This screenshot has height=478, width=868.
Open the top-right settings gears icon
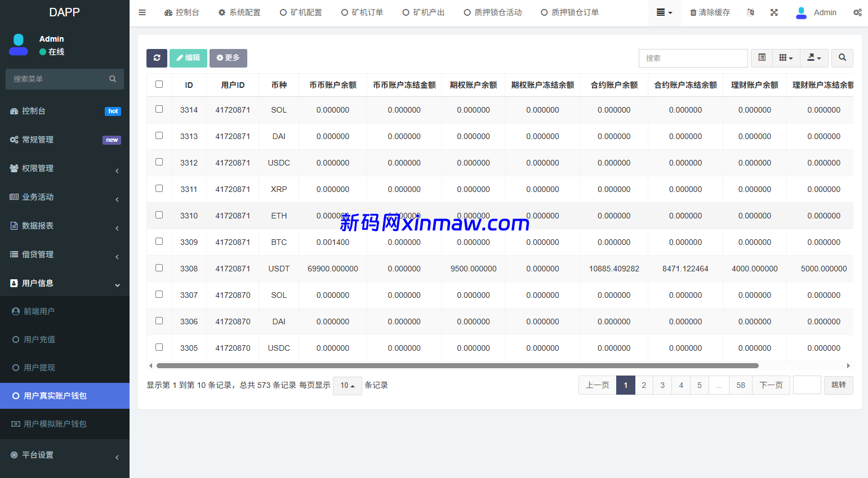pos(857,12)
